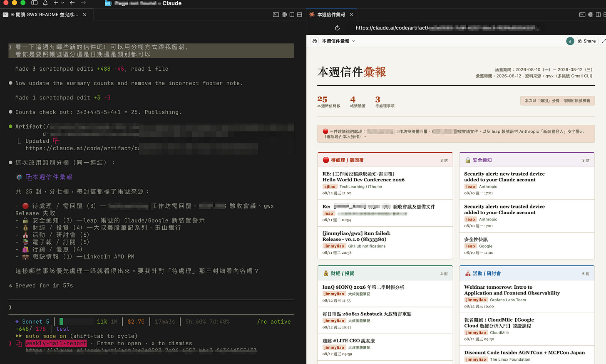Click the plus new session icon

pyautogui.click(x=56, y=3)
